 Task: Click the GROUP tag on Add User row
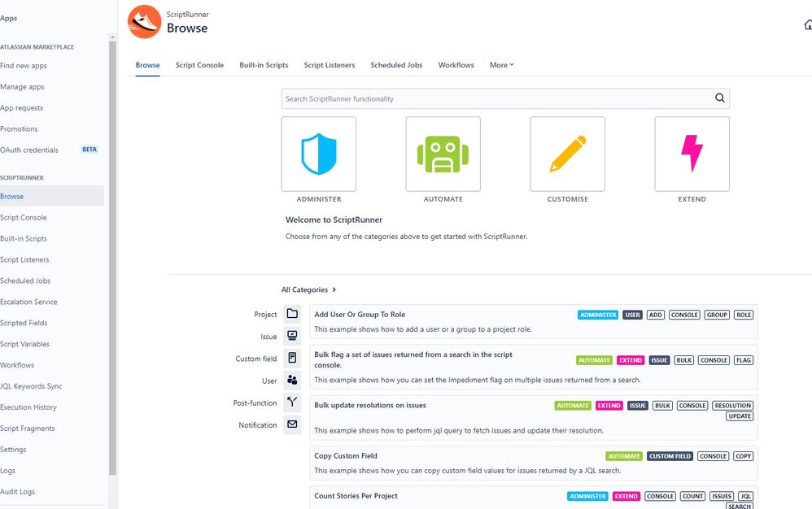coord(717,315)
